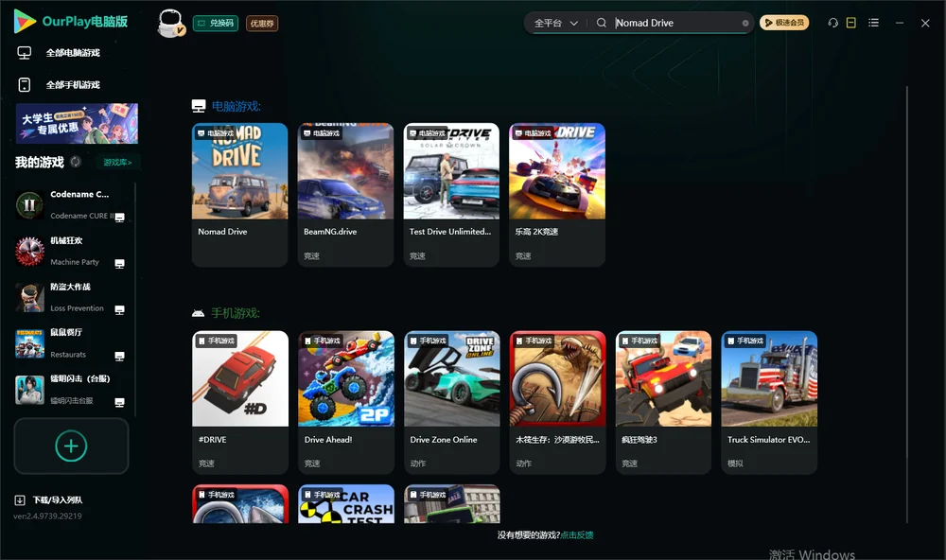Select 全部手机游戏 in the sidebar
The height and width of the screenshot is (560, 946).
(73, 85)
